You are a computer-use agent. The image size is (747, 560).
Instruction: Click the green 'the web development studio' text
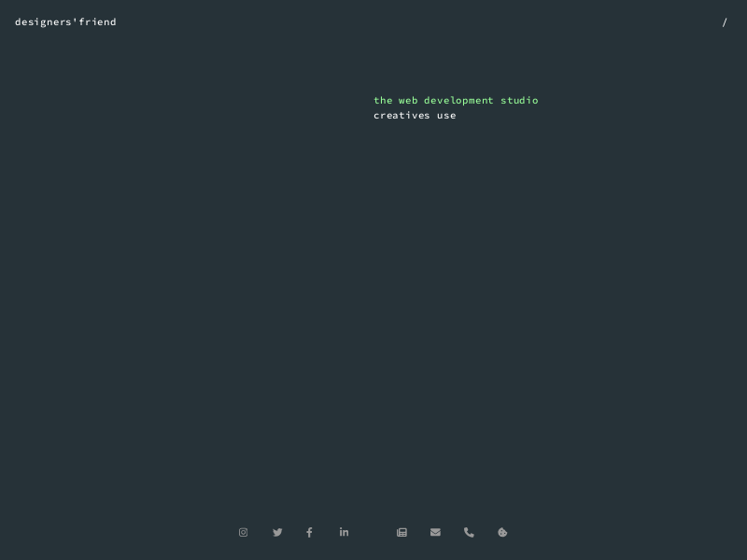(456, 101)
